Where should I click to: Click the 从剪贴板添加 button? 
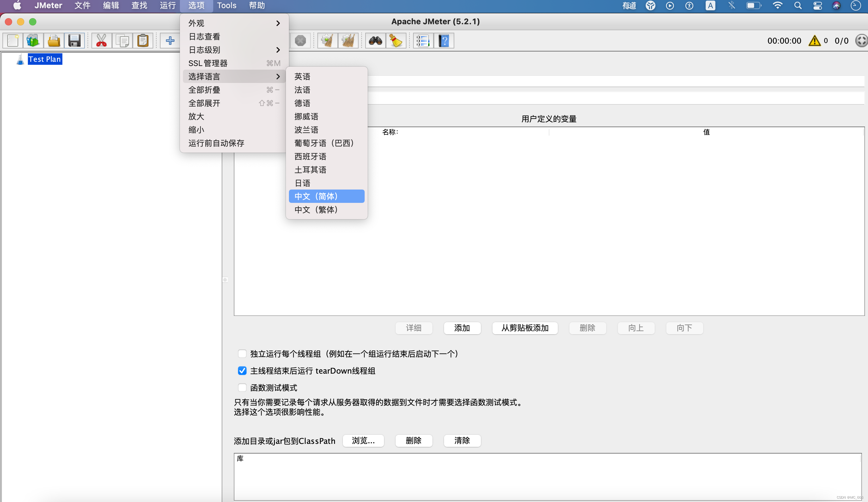click(525, 328)
